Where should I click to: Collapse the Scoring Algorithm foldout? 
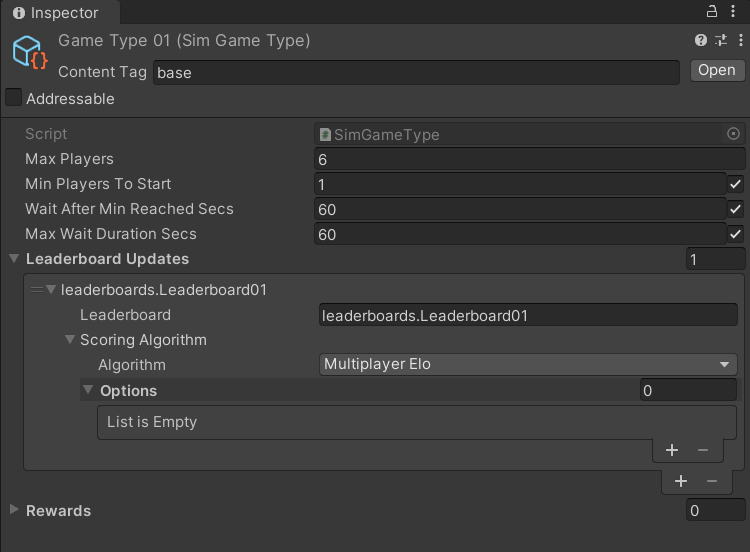point(70,340)
